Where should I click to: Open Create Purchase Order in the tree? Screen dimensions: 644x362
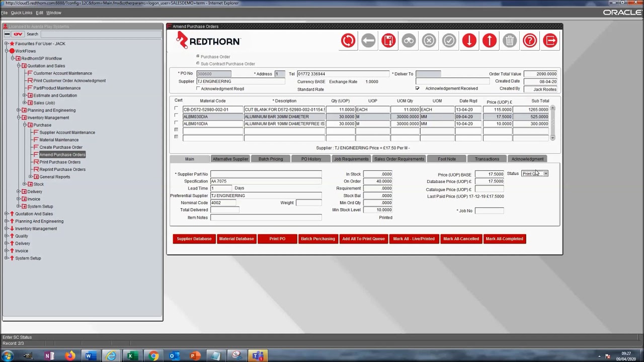(61, 147)
